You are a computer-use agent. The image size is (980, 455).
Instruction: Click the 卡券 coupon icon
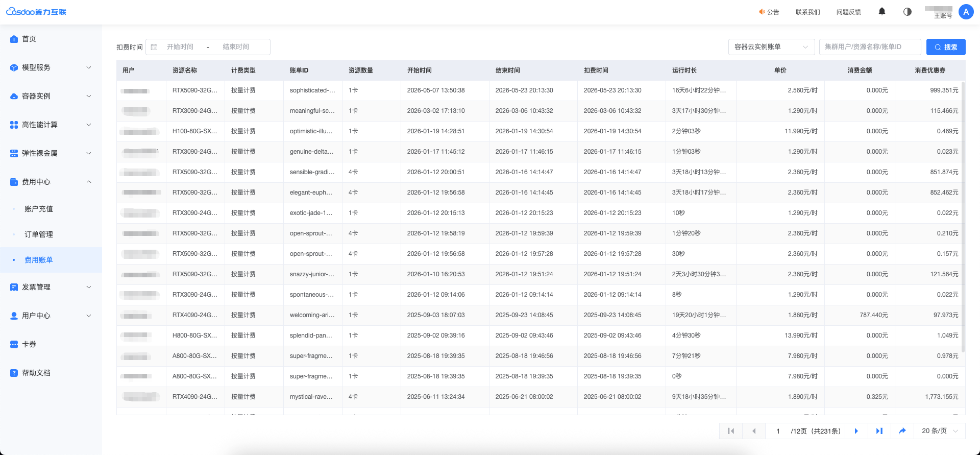coord(14,344)
